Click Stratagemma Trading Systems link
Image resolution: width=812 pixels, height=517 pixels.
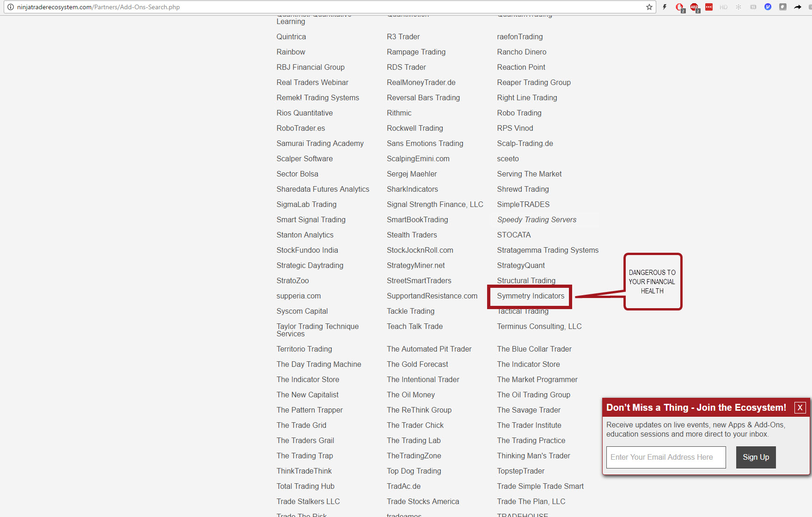coord(548,250)
